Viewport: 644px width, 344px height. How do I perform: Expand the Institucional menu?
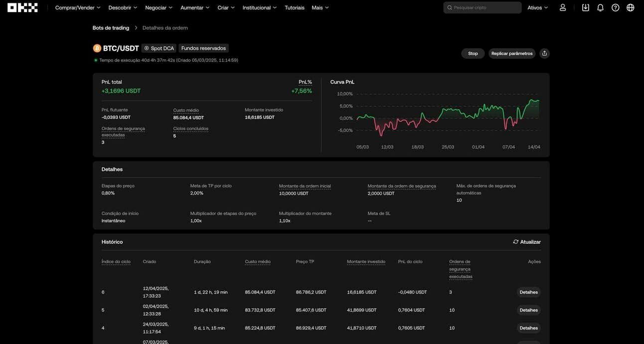pos(259,7)
